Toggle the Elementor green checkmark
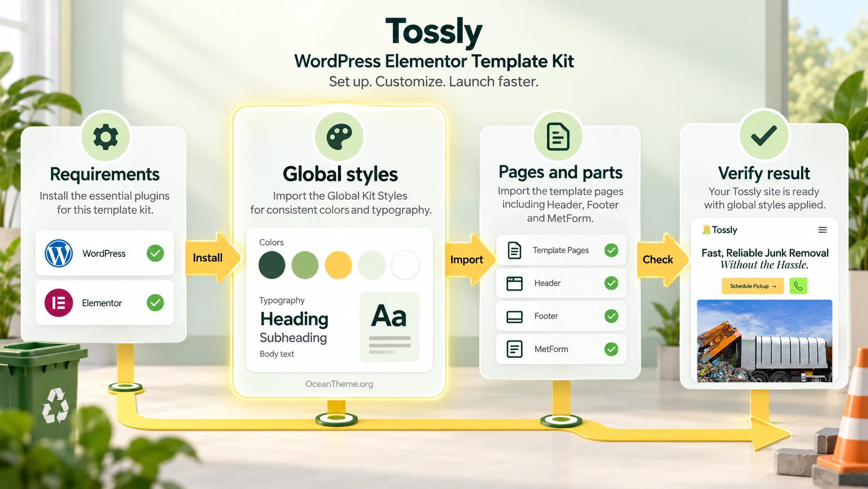This screenshot has height=489, width=868. tap(155, 302)
